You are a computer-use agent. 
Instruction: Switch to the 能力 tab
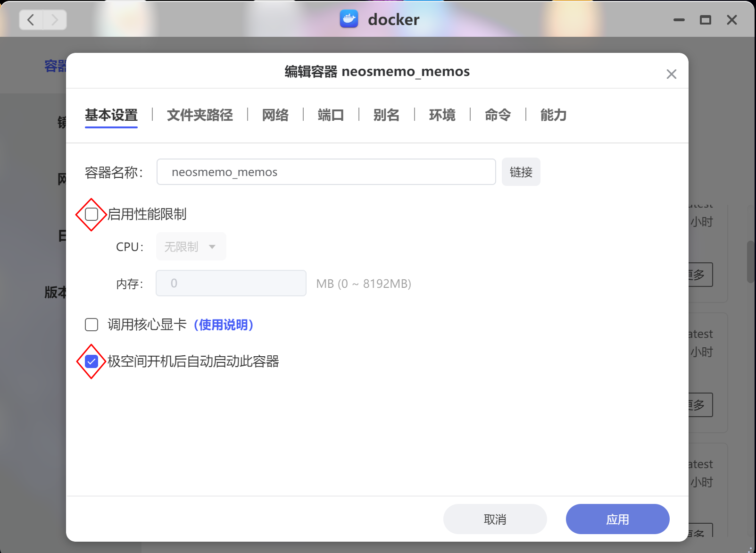click(554, 115)
